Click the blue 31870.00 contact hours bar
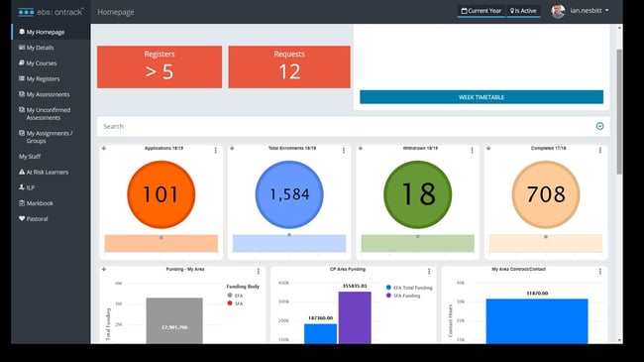Viewport: 644px width, 362px height. click(537, 321)
